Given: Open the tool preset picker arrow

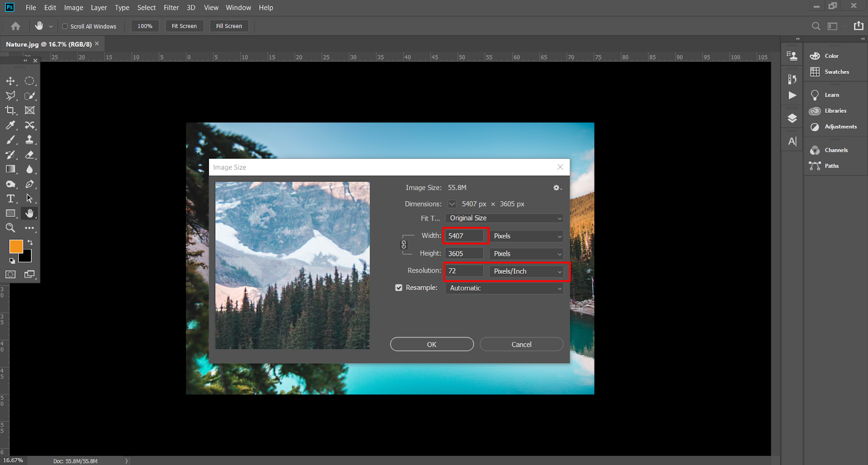Looking at the screenshot, I should [51, 26].
